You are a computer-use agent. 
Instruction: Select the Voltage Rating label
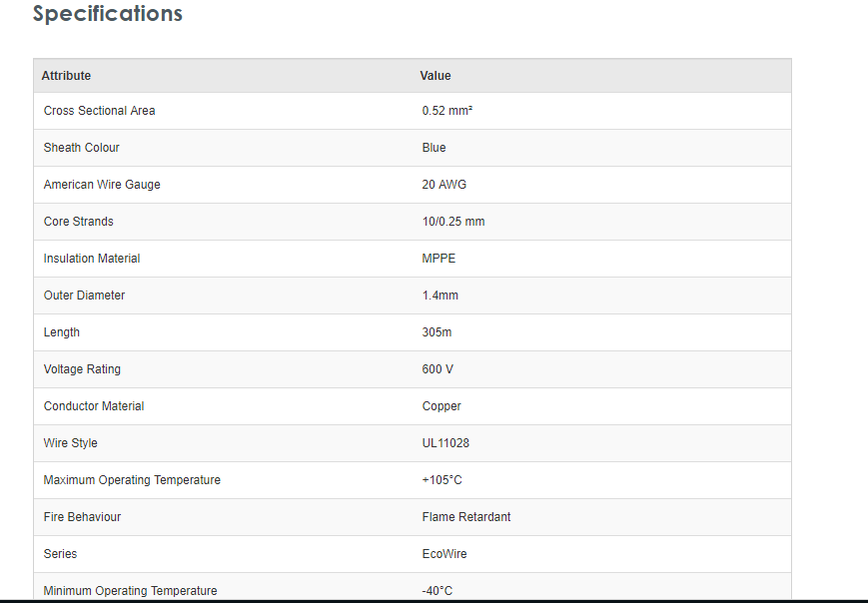(82, 369)
